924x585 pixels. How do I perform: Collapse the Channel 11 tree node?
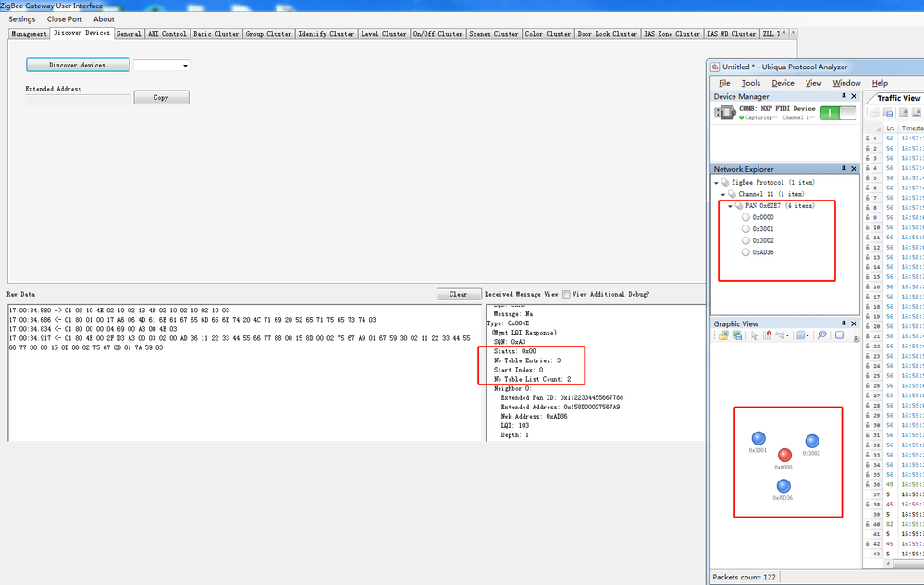pyautogui.click(x=723, y=194)
